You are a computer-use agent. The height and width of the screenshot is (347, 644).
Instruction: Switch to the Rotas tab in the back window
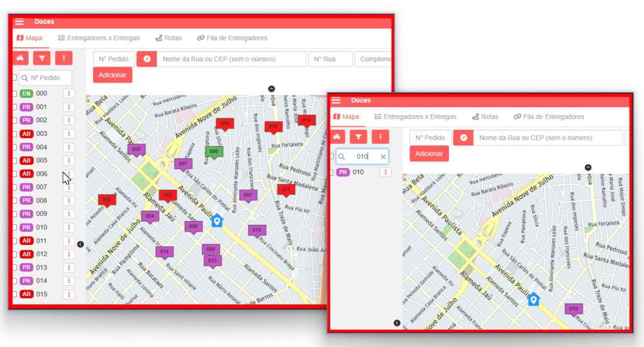pyautogui.click(x=169, y=38)
